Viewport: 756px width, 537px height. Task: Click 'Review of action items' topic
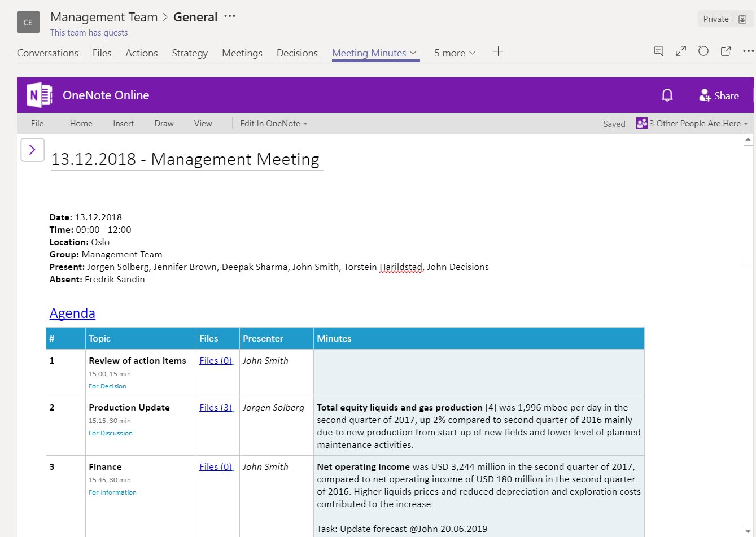137,361
